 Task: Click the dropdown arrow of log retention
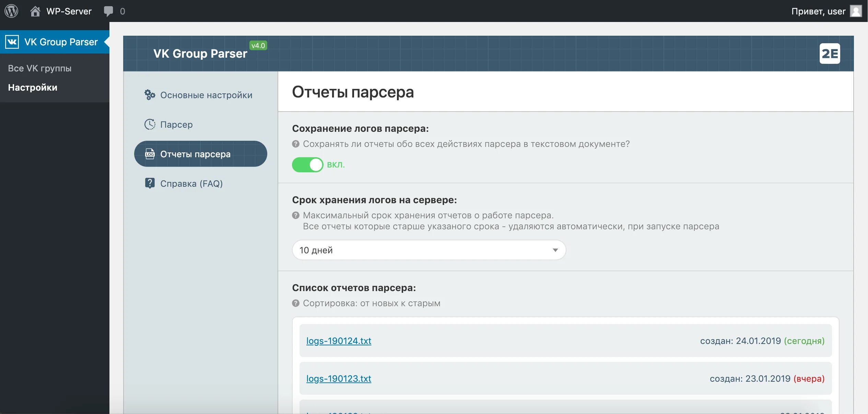click(555, 250)
